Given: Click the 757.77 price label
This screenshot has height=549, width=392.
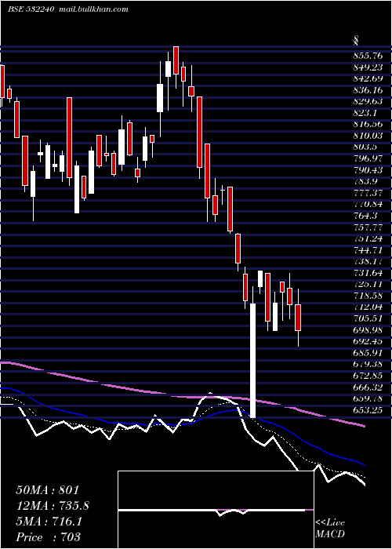Looking at the screenshot, I should [368, 227].
